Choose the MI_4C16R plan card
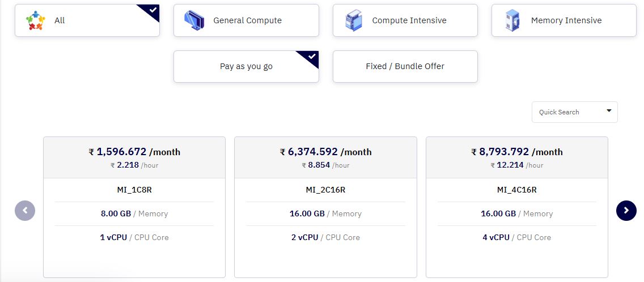 point(516,207)
